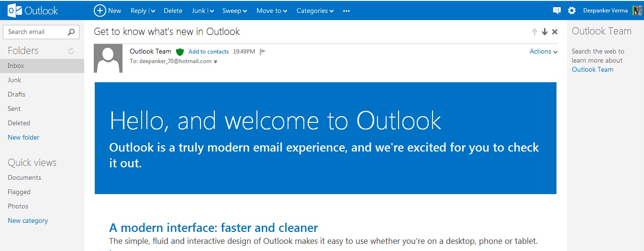Create a New folder
The image size is (644, 251).
point(23,137)
